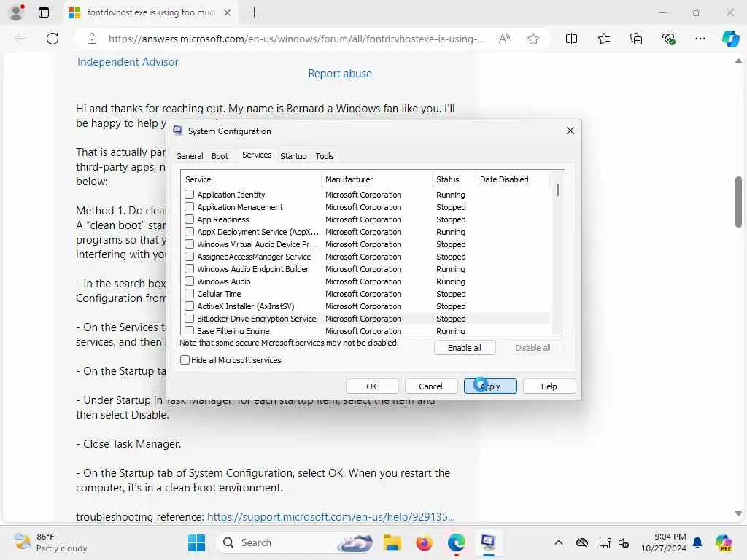Click the Apply button

[490, 386]
